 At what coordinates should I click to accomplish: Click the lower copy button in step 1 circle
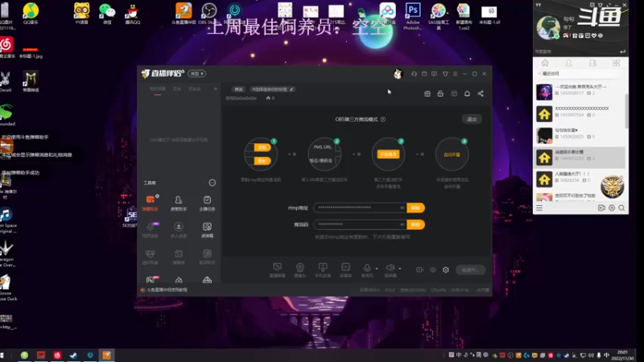[262, 161]
